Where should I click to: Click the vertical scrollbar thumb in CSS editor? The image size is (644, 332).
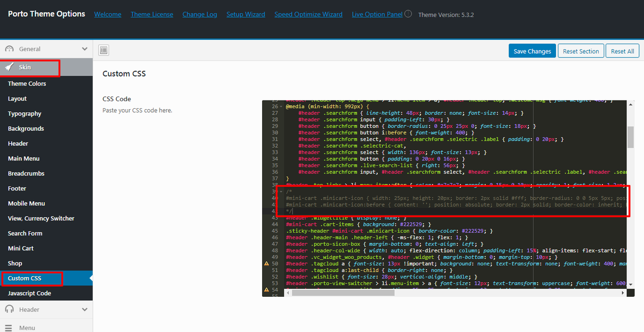pos(630,137)
